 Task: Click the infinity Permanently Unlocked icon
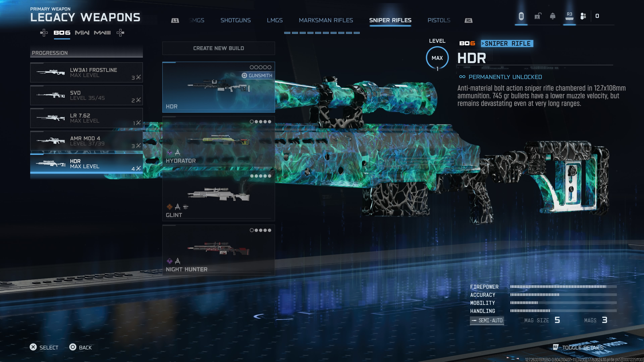point(462,77)
